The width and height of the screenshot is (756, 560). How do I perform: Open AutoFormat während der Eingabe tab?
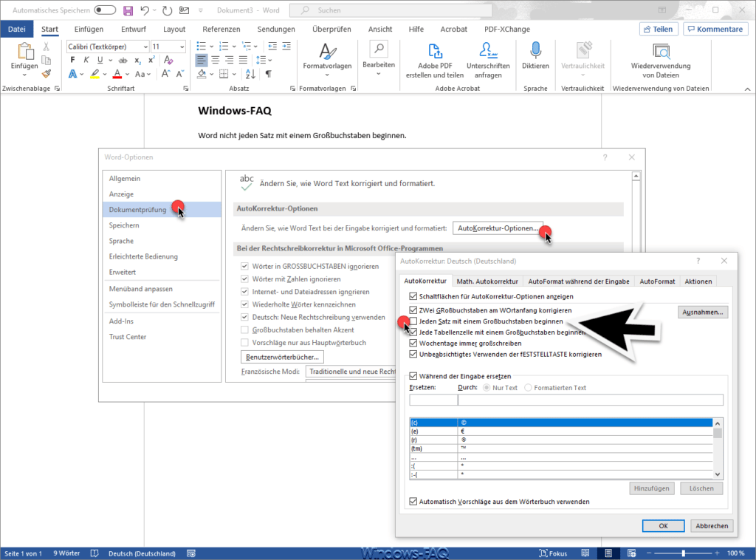pos(579,281)
